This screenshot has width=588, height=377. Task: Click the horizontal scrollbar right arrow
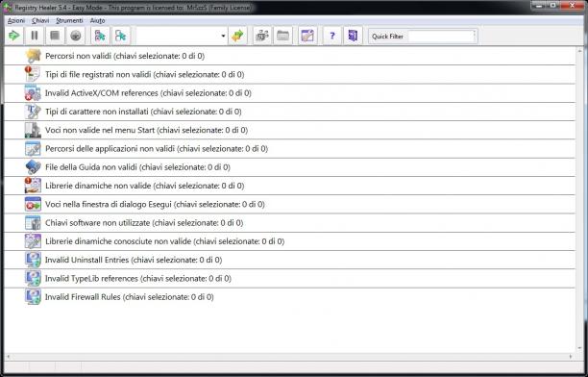point(571,357)
